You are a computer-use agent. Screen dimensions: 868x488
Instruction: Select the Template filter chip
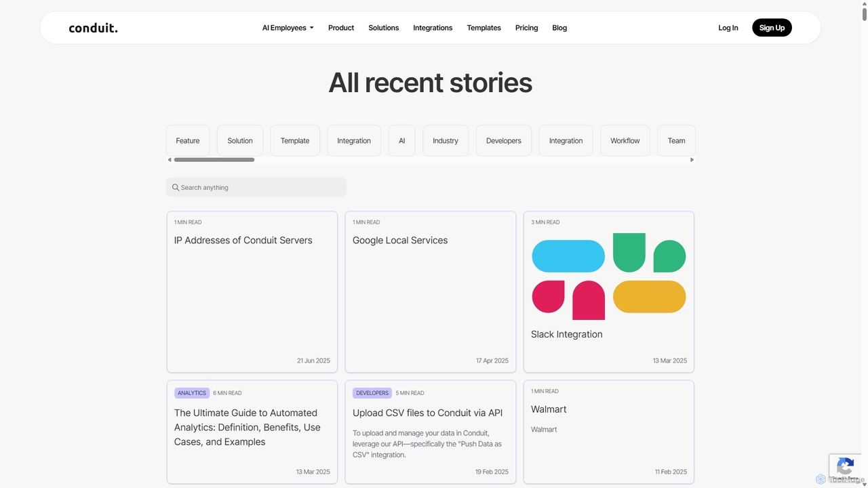295,141
